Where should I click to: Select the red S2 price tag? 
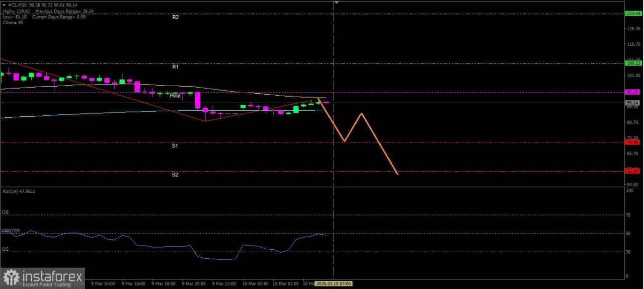[x=632, y=171]
